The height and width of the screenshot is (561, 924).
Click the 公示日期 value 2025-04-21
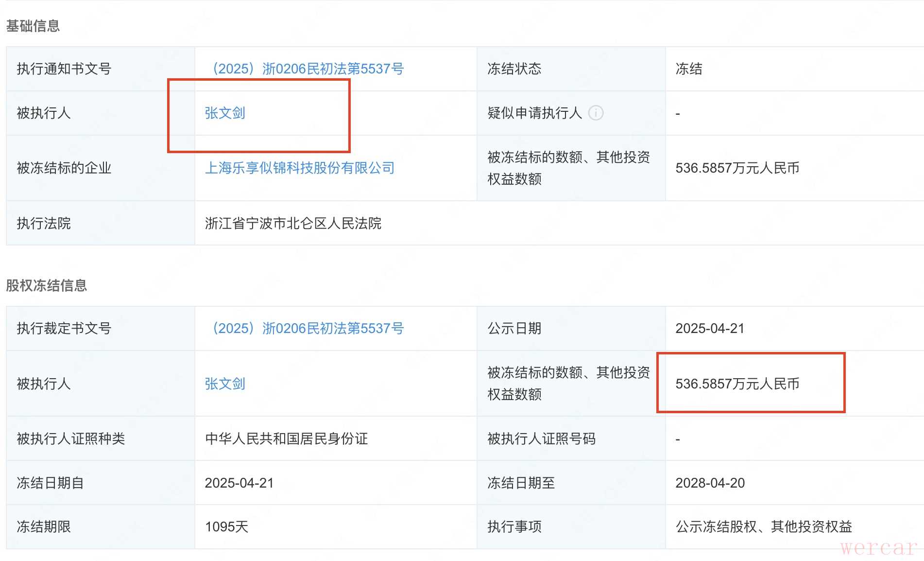pyautogui.click(x=710, y=329)
